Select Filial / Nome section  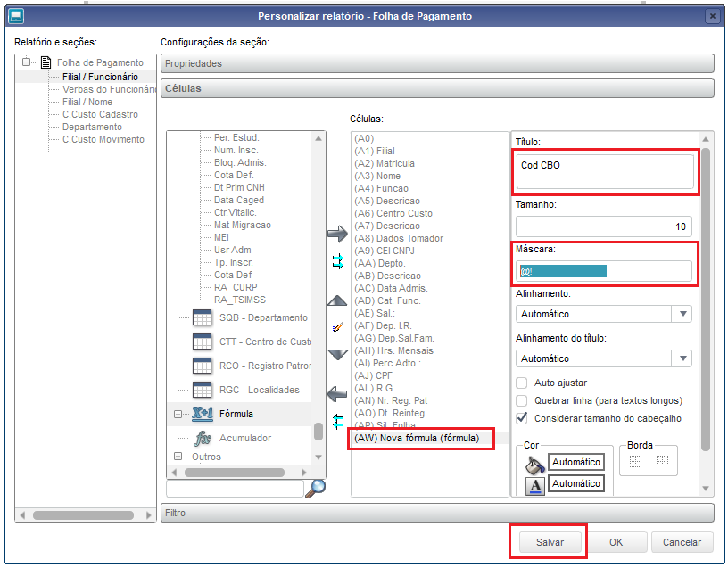click(87, 102)
